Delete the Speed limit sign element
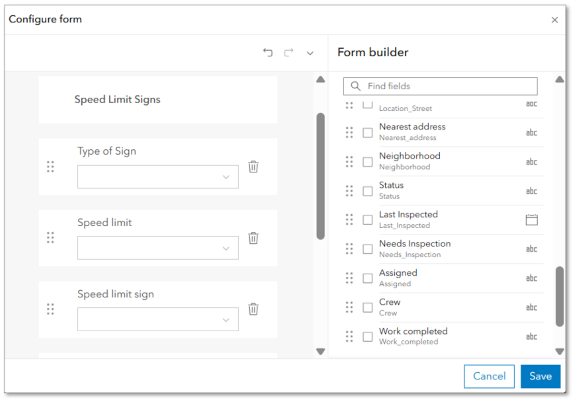 [x=253, y=309]
